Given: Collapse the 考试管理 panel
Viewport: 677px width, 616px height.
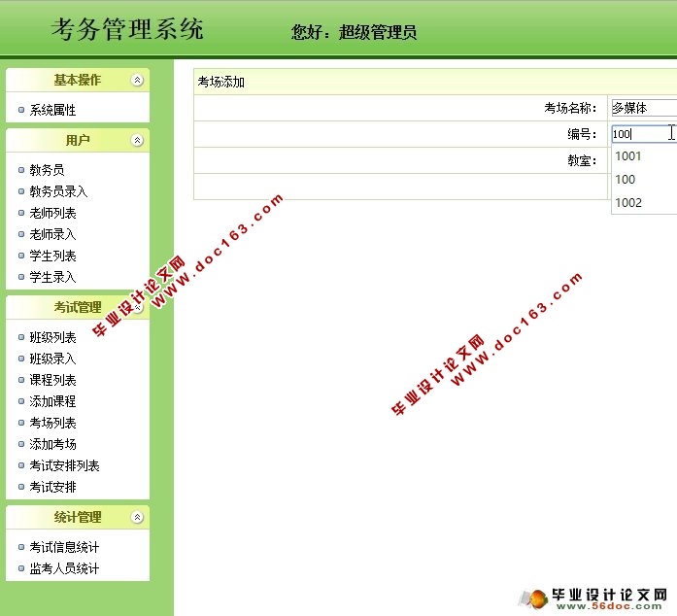Looking at the screenshot, I should [x=137, y=307].
